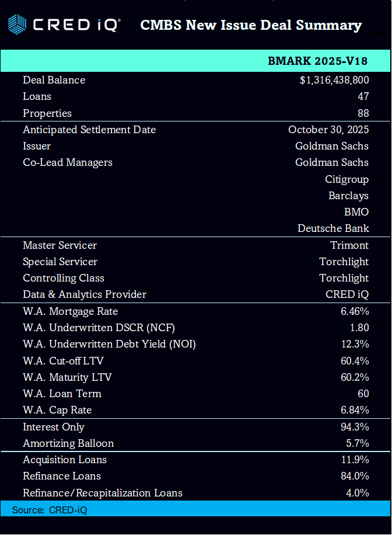Viewport: 392px width, 535px height.
Task: Click the CRED iQ cube logo icon
Action: [x=17, y=25]
